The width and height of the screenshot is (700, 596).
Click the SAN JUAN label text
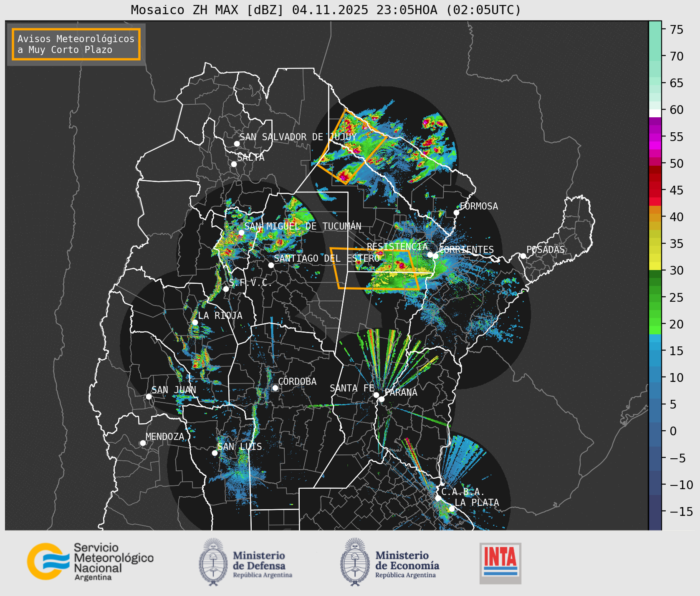coord(174,390)
